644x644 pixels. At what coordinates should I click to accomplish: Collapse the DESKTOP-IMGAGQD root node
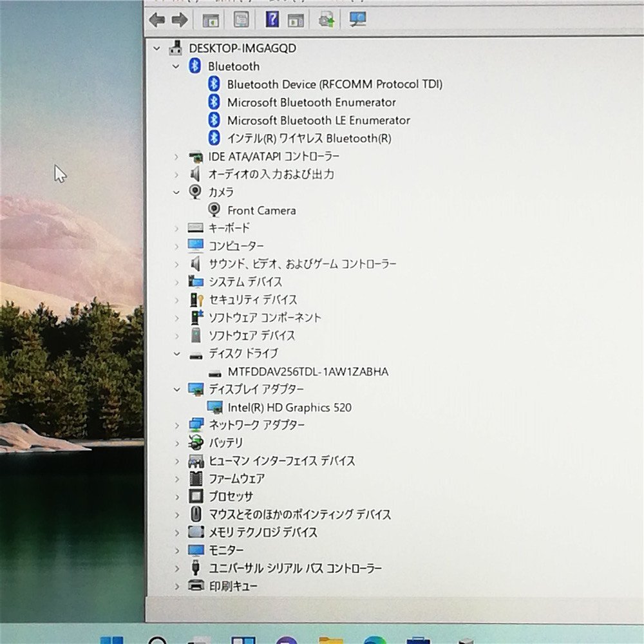point(156,48)
